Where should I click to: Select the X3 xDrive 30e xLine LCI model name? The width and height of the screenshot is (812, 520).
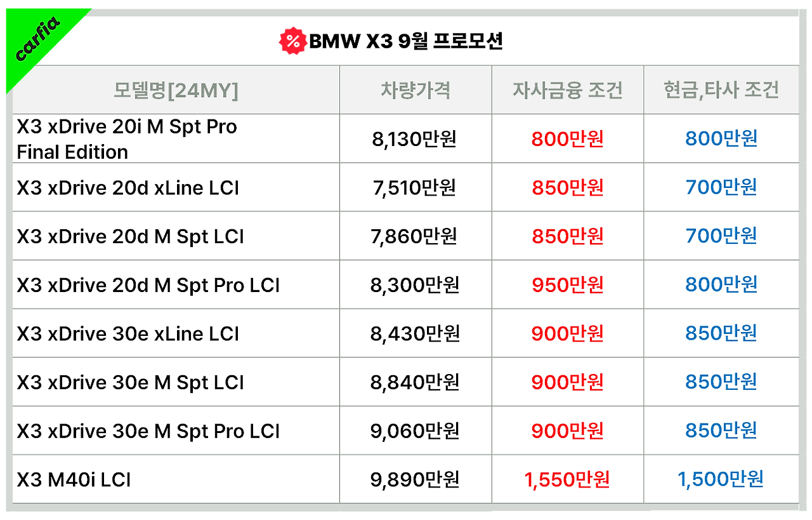coord(128,334)
